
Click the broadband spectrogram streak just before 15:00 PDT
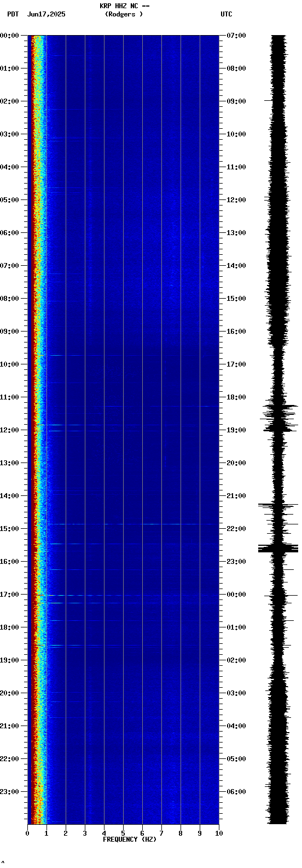click(x=132, y=524)
